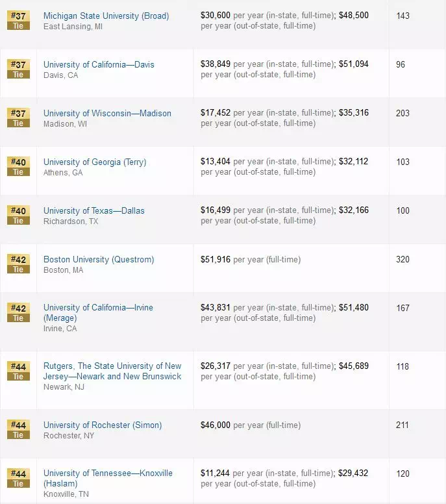Click #42 rank badge for Boston University
Screen dimensions: 446x504
tap(18, 264)
